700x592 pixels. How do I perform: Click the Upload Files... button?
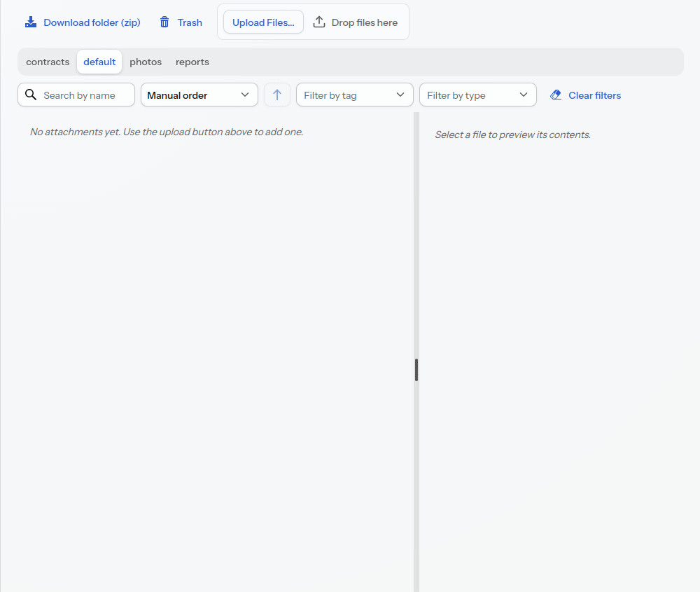263,22
